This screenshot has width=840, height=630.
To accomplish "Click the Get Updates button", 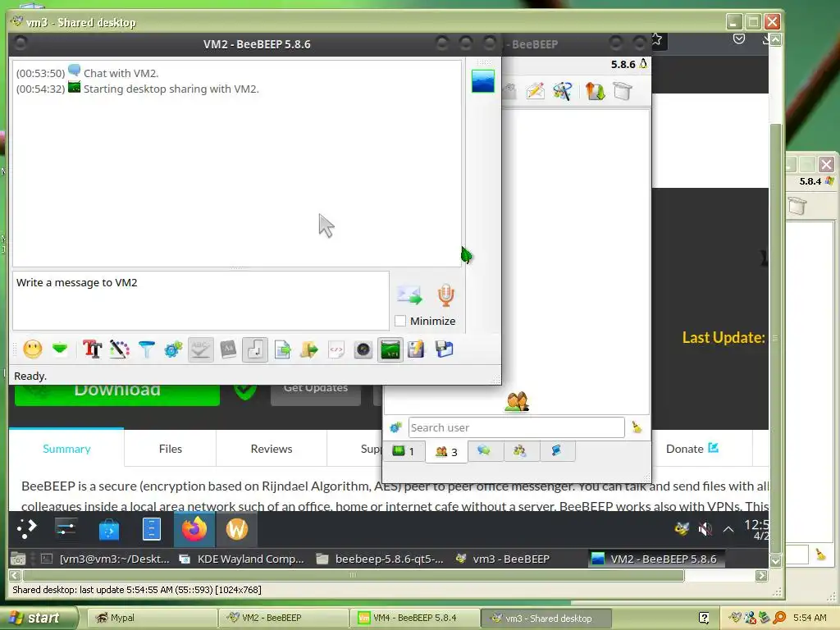I will click(316, 395).
